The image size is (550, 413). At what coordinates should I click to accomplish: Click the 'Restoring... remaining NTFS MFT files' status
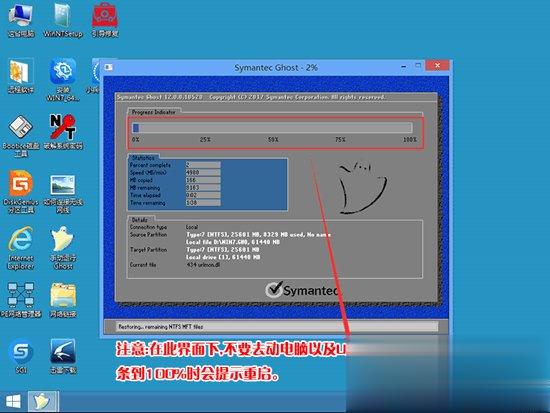coord(161,327)
